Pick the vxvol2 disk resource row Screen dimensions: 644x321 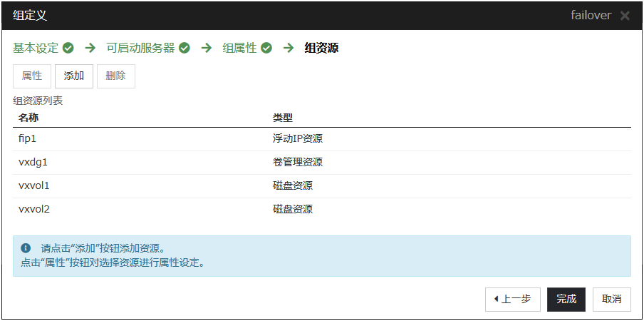click(x=321, y=209)
